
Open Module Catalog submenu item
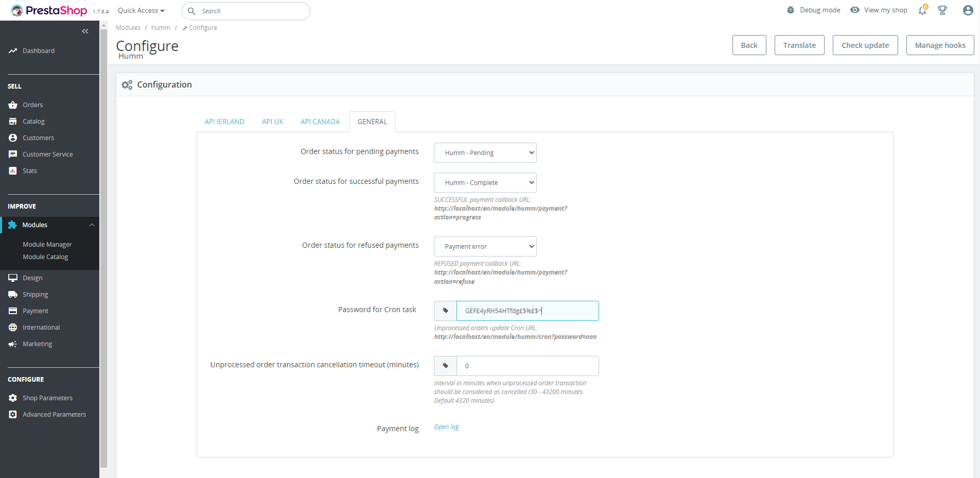click(45, 257)
